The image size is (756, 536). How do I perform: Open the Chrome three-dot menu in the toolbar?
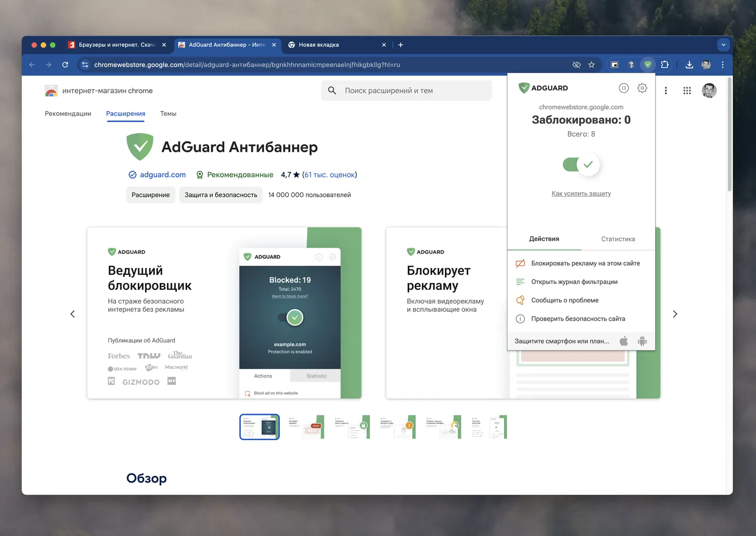point(723,65)
